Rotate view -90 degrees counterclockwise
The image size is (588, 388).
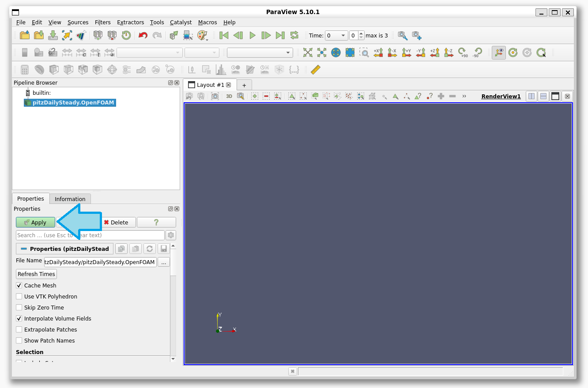click(x=477, y=52)
